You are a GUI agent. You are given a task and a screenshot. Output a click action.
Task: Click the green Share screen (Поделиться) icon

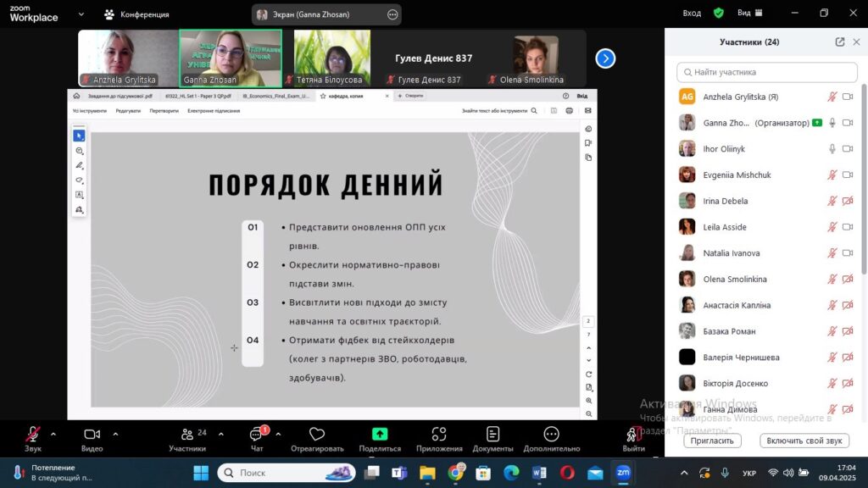380,435
